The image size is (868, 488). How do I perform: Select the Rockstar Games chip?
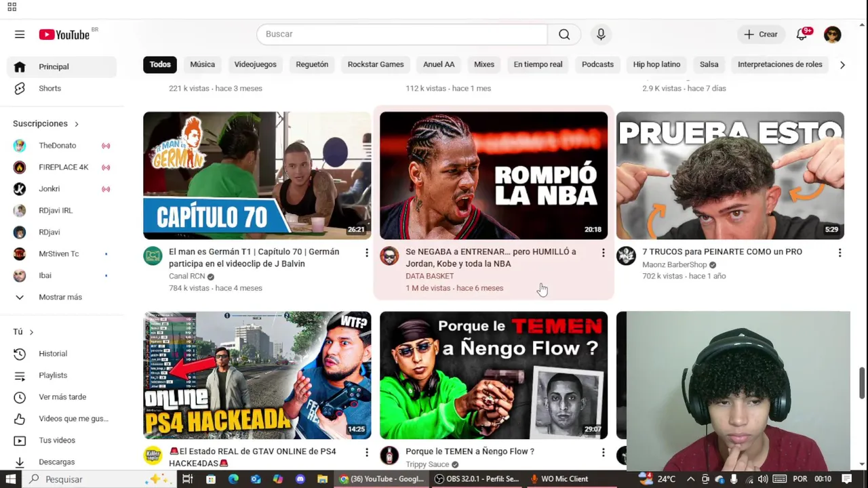click(376, 64)
